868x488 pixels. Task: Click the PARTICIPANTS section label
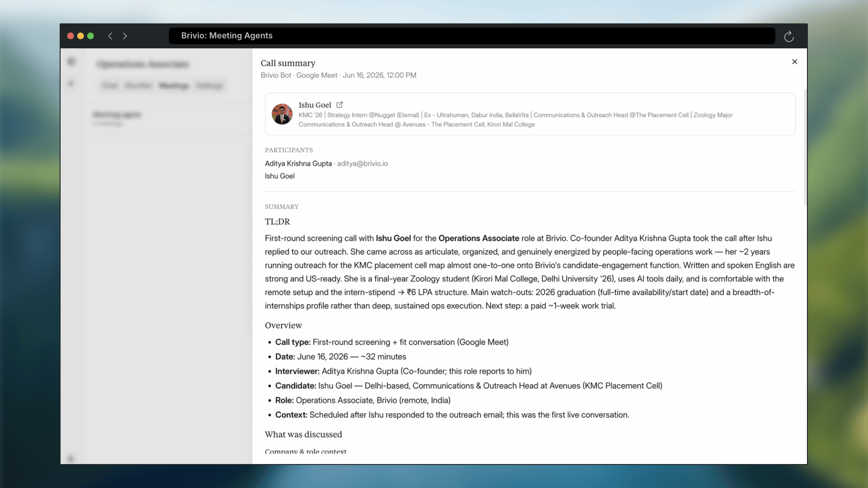click(289, 150)
